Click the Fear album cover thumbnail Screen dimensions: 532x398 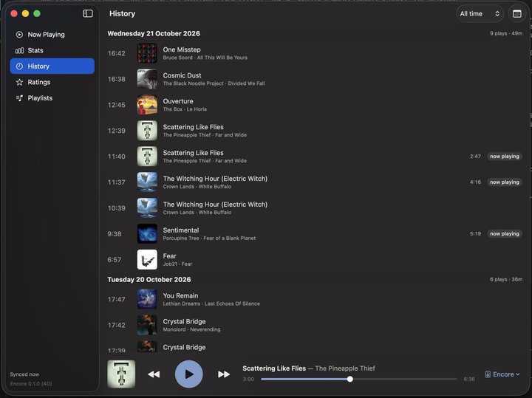[x=147, y=260]
